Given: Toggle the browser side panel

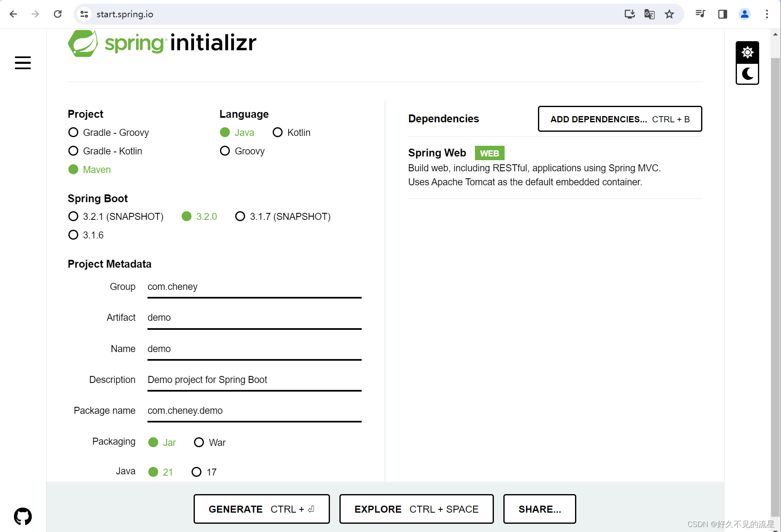Looking at the screenshot, I should pos(723,14).
